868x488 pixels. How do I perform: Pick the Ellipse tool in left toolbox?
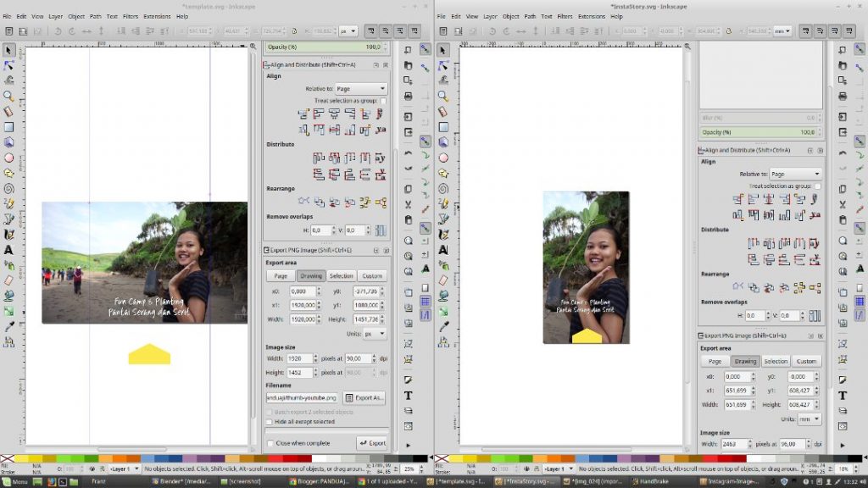[x=9, y=158]
